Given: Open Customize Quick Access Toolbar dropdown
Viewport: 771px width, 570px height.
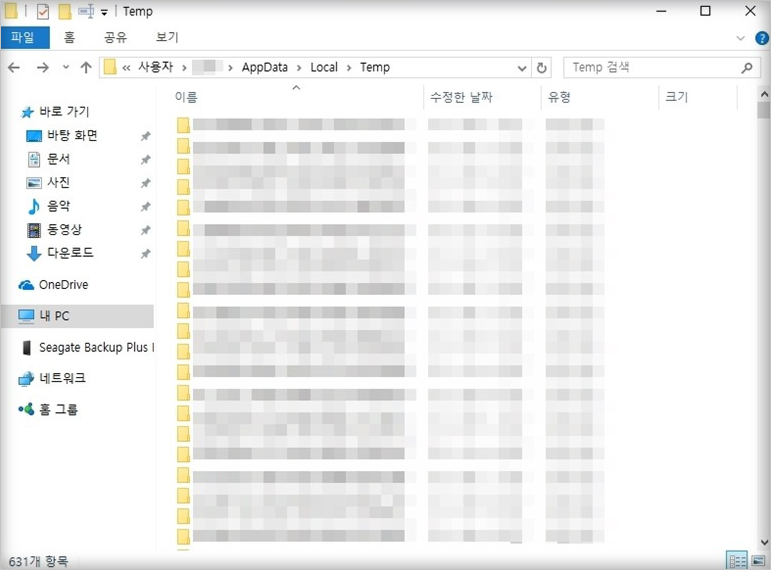Looking at the screenshot, I should tap(104, 12).
